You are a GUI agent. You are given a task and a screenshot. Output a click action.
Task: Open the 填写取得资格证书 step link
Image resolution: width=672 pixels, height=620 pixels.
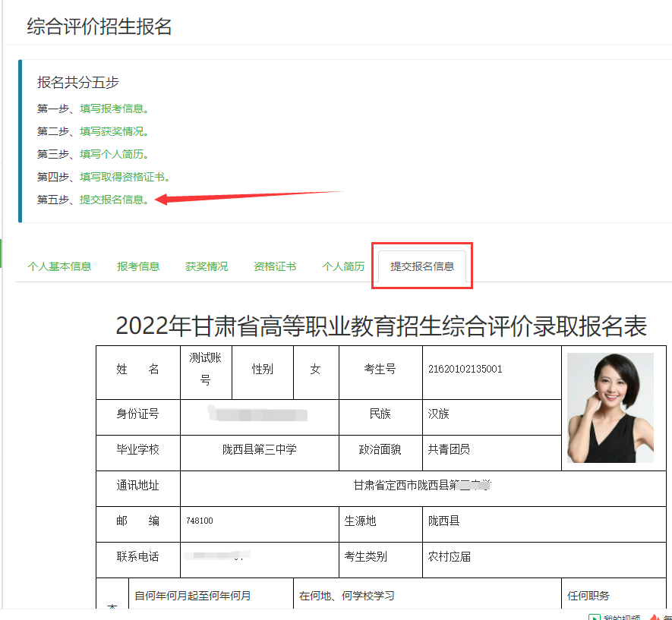123,177
